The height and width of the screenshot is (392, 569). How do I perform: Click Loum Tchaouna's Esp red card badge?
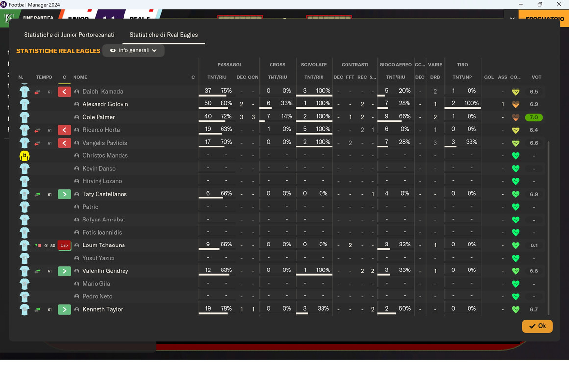pos(64,245)
